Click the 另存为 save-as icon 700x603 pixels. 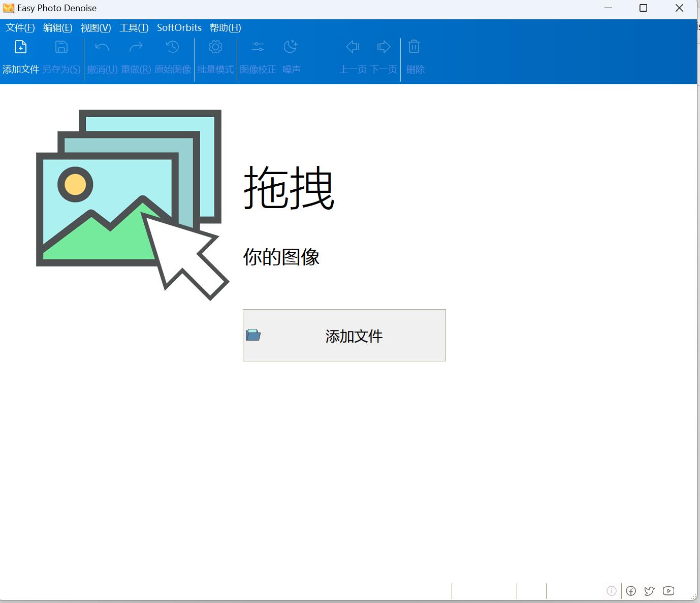click(61, 47)
